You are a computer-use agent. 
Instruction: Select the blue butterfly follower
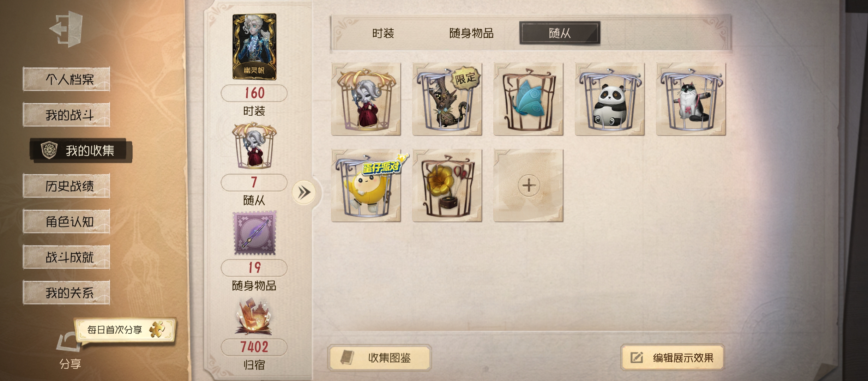[x=528, y=99]
